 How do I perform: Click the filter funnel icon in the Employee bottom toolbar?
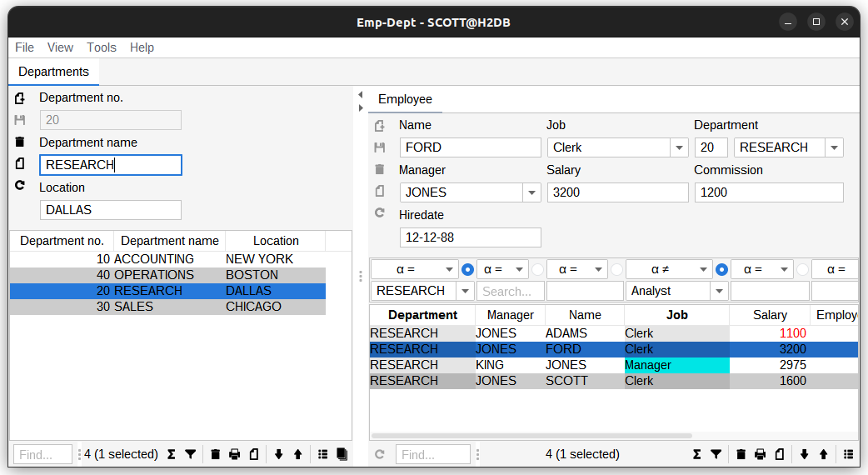pos(716,454)
